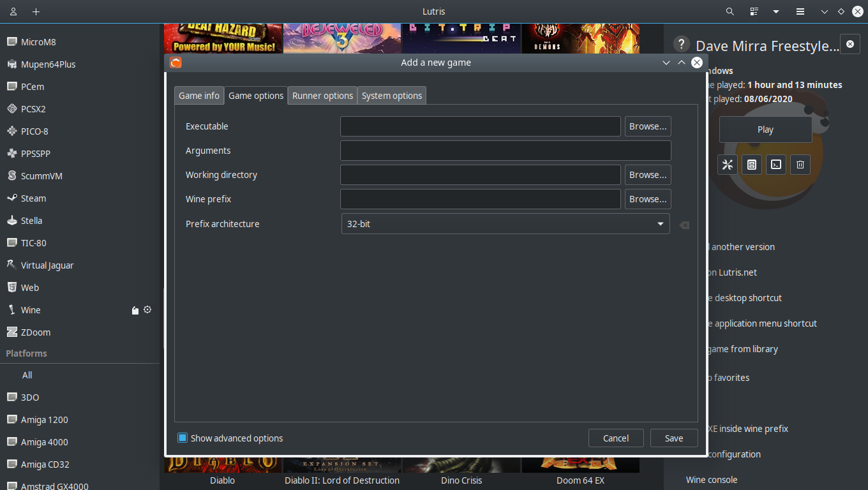Click Browse next to Working directory

click(648, 175)
